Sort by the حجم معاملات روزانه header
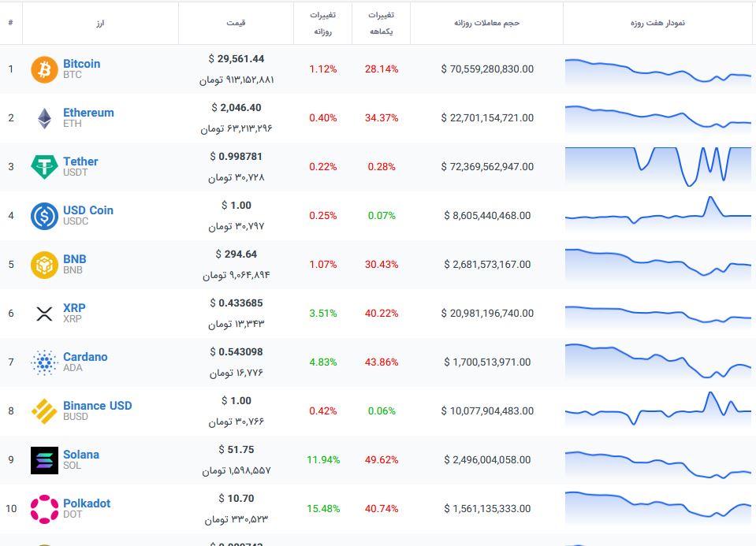This screenshot has height=546, width=756. coord(486,23)
